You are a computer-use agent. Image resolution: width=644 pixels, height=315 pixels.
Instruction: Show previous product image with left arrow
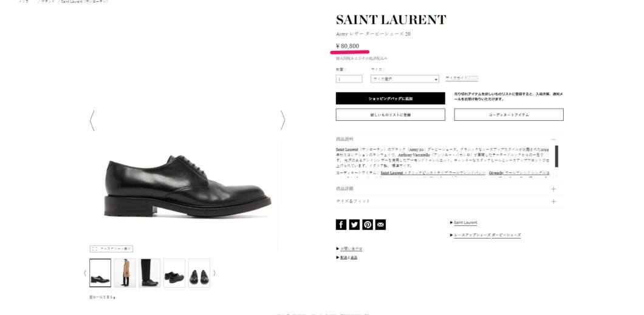tap(92, 120)
